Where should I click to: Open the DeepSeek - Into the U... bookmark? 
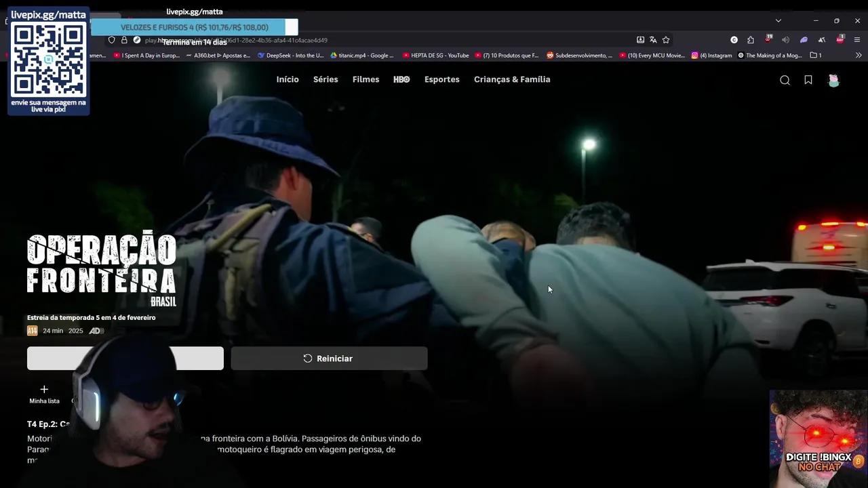291,56
